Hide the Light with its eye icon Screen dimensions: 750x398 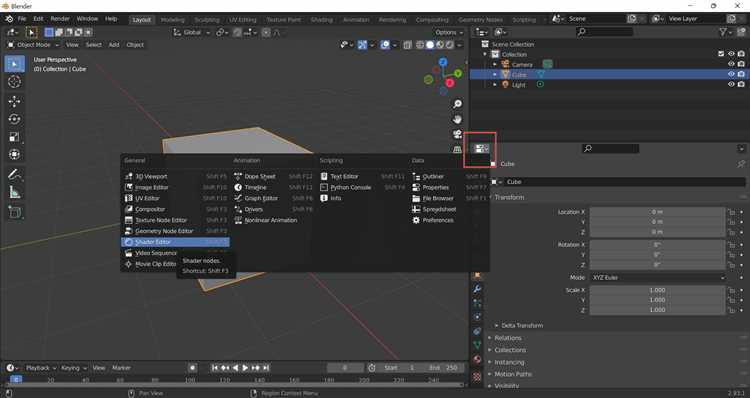(731, 84)
